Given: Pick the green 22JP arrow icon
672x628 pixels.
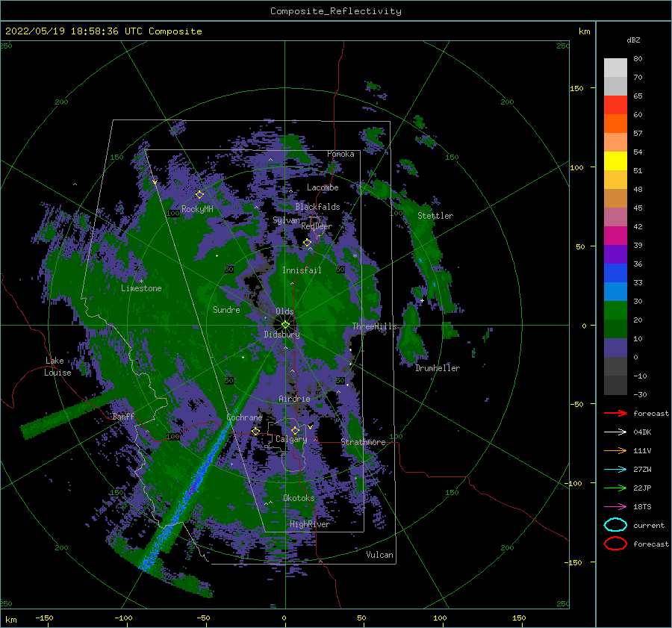Looking at the screenshot, I should 615,488.
